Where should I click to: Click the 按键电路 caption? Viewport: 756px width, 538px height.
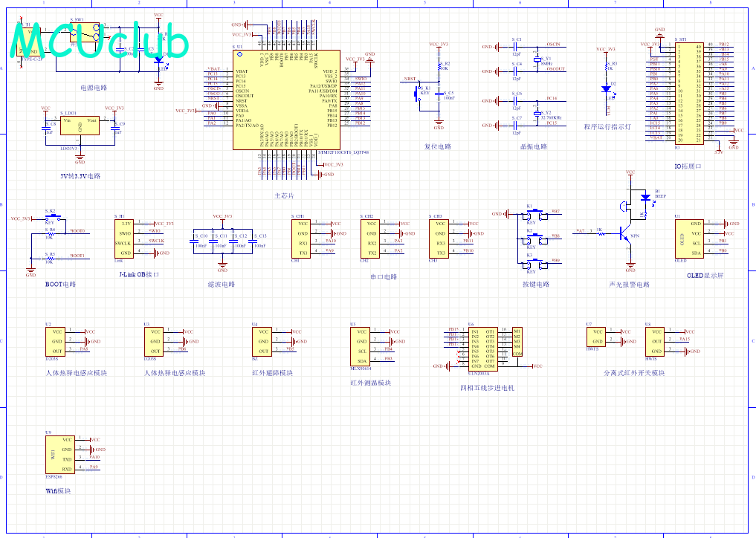[536, 285]
